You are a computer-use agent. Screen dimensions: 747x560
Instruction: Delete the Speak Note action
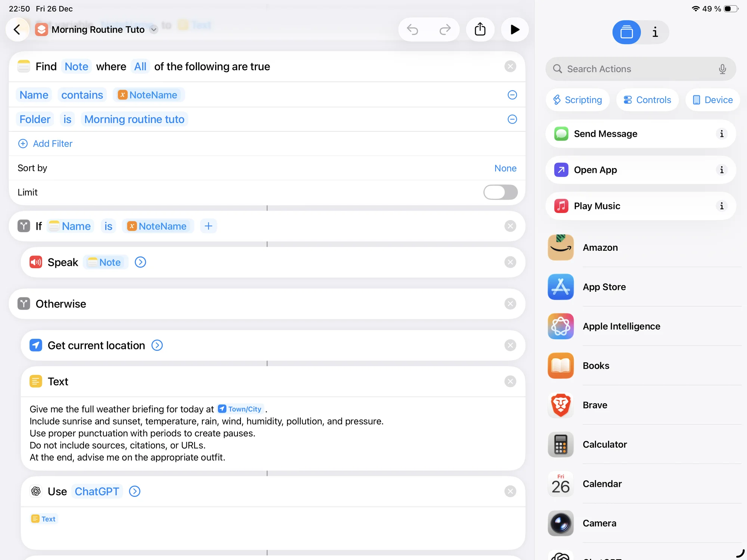[510, 262]
